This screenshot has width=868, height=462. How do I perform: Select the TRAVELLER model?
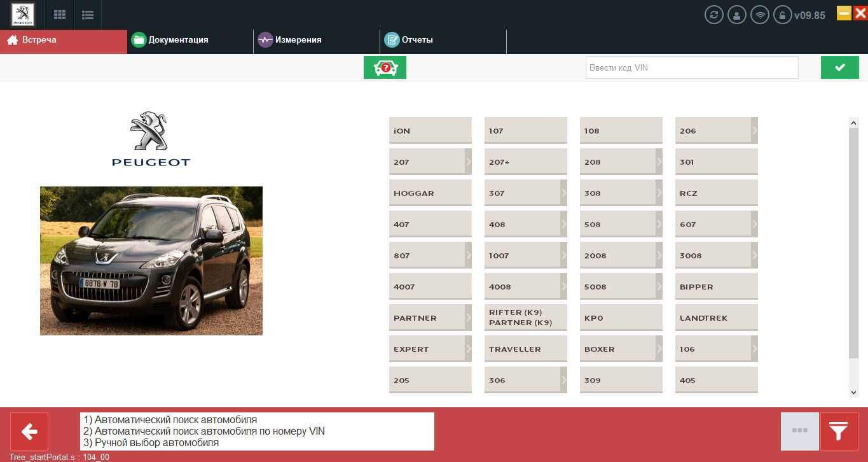click(526, 349)
